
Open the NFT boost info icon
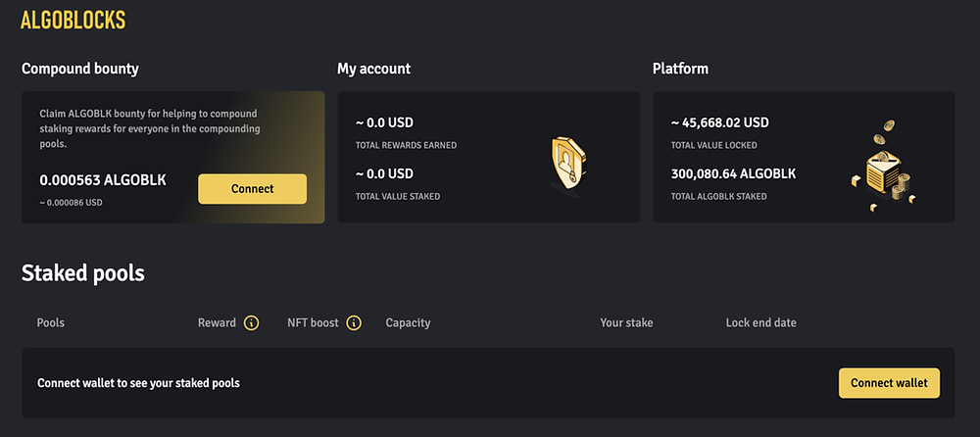pyautogui.click(x=354, y=323)
